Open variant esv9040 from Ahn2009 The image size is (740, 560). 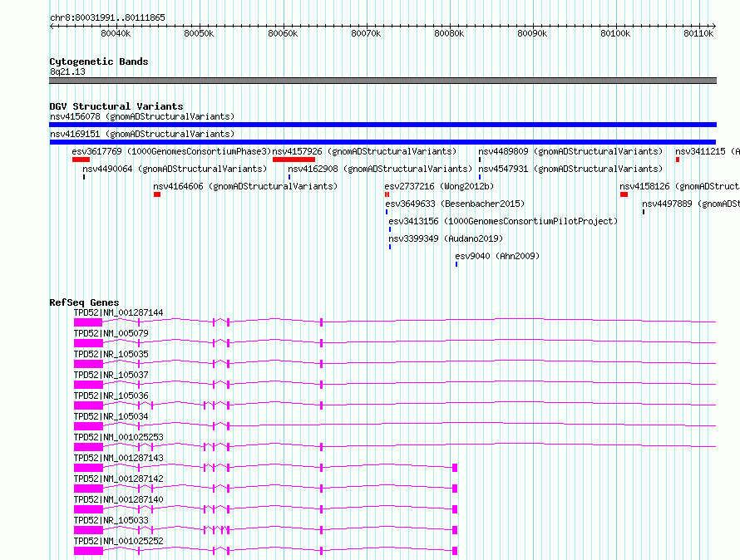point(497,256)
